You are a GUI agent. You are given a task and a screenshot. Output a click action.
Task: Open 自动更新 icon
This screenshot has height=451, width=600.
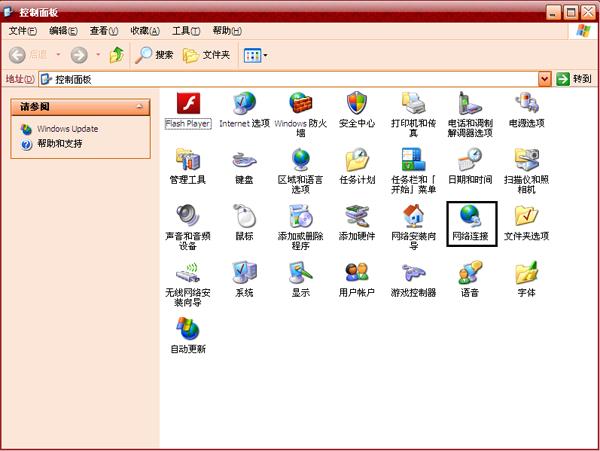pyautogui.click(x=187, y=331)
